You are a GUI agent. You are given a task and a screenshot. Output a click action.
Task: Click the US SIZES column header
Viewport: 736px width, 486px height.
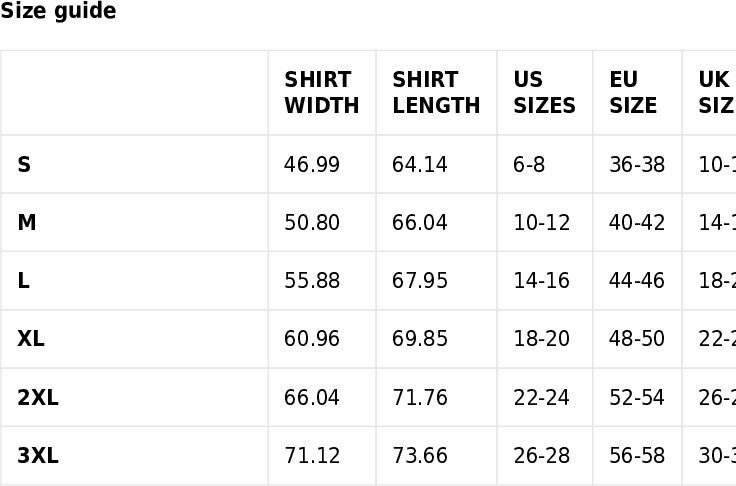tap(544, 93)
